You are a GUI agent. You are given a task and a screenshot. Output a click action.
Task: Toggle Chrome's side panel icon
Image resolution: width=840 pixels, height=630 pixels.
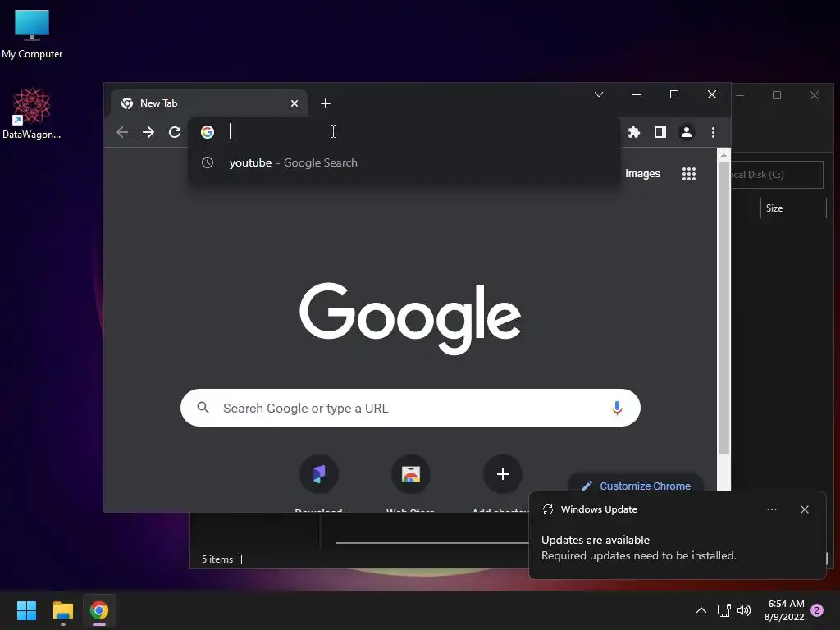click(660, 132)
